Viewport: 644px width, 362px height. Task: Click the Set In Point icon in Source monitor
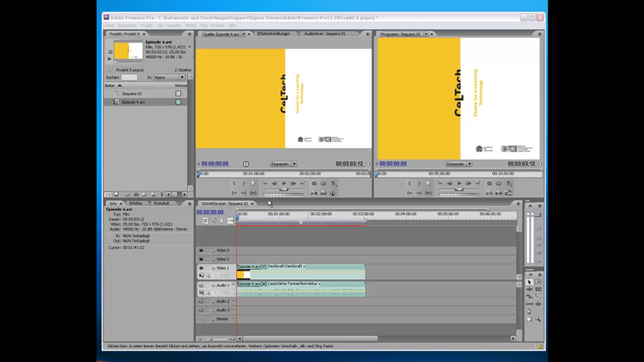pos(234,183)
